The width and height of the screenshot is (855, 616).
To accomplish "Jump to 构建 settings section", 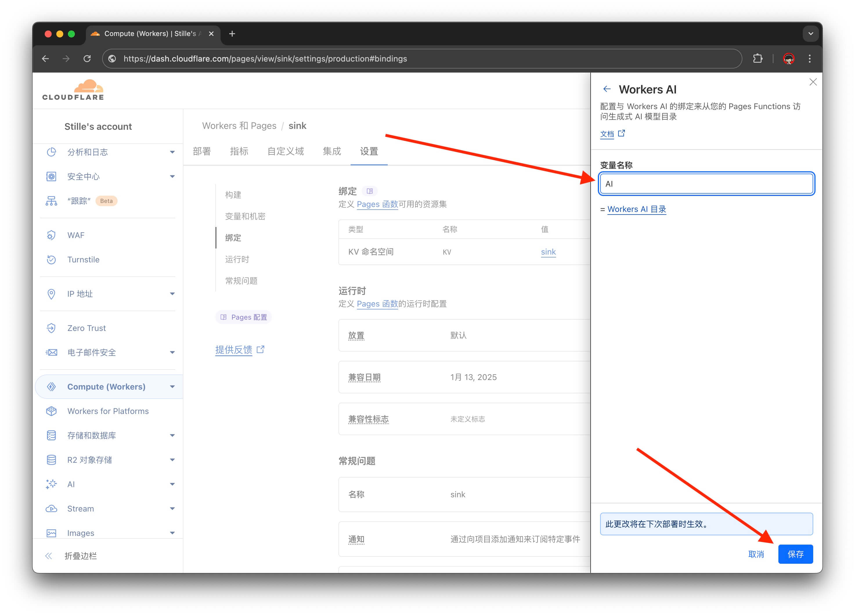I will [x=233, y=195].
